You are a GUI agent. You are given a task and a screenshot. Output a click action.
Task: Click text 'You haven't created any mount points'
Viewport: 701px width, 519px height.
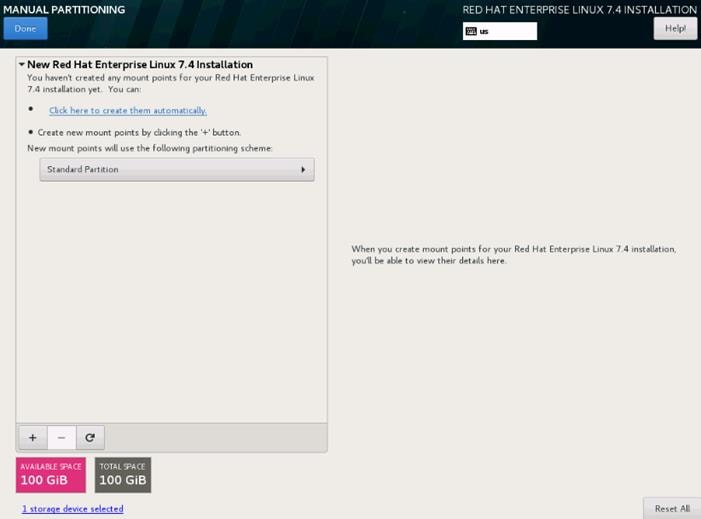click(x=171, y=83)
